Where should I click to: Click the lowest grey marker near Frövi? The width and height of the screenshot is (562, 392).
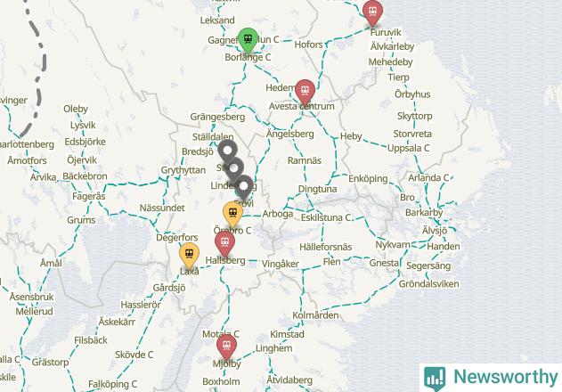[244, 187]
